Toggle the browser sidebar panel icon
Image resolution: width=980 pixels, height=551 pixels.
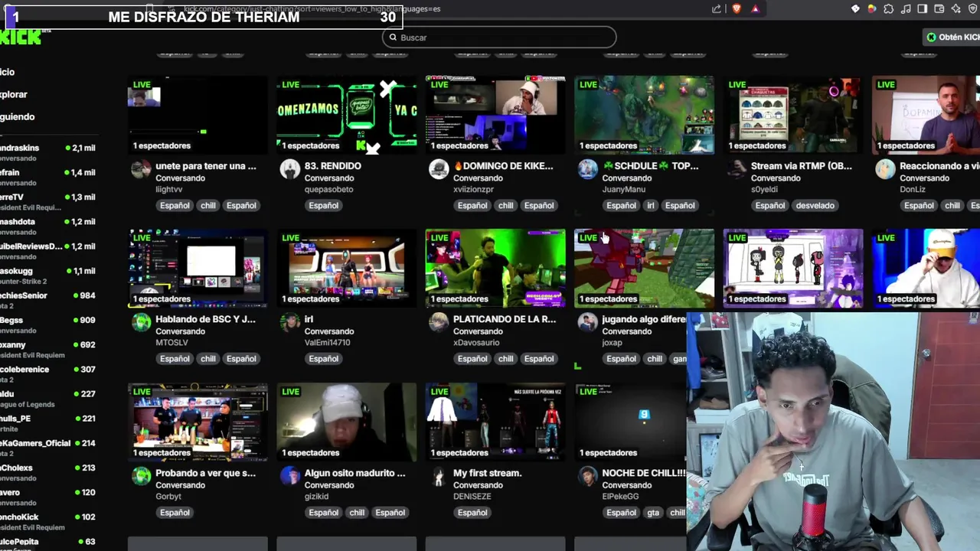[923, 9]
